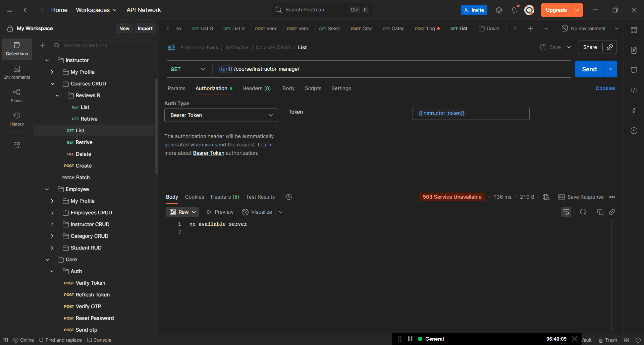Switch to the request Body tab
This screenshot has width=644, height=345.
pos(288,88)
